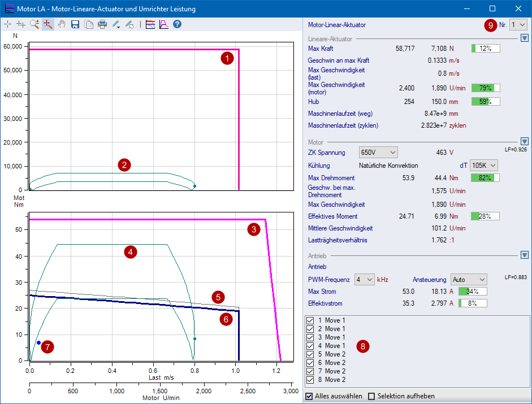532x404 pixels.
Task: Select list entry 8 Move 2
Action: click(x=335, y=380)
